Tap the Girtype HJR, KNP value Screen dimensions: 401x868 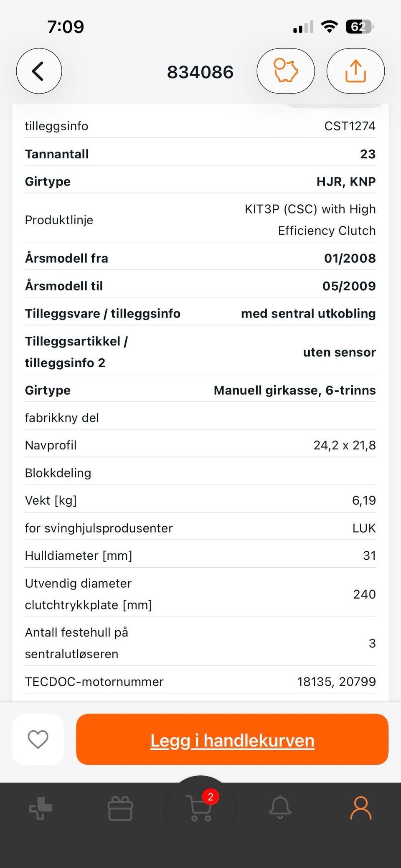tap(346, 182)
